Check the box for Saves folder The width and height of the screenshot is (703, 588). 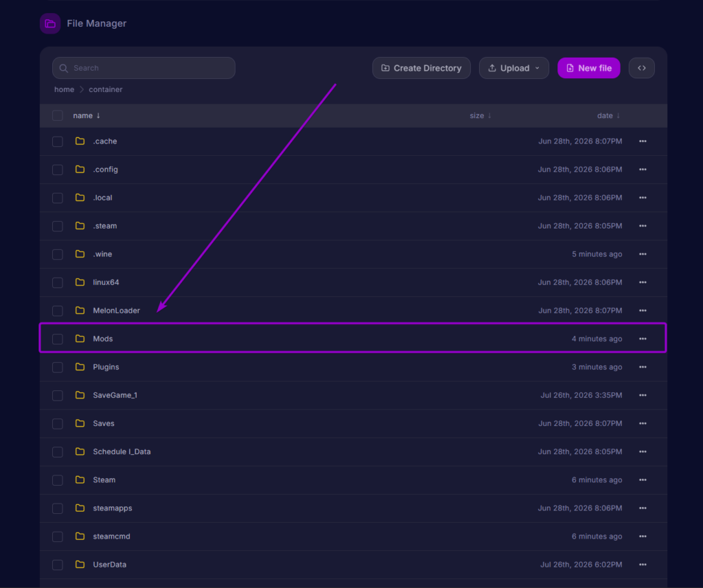(58, 424)
